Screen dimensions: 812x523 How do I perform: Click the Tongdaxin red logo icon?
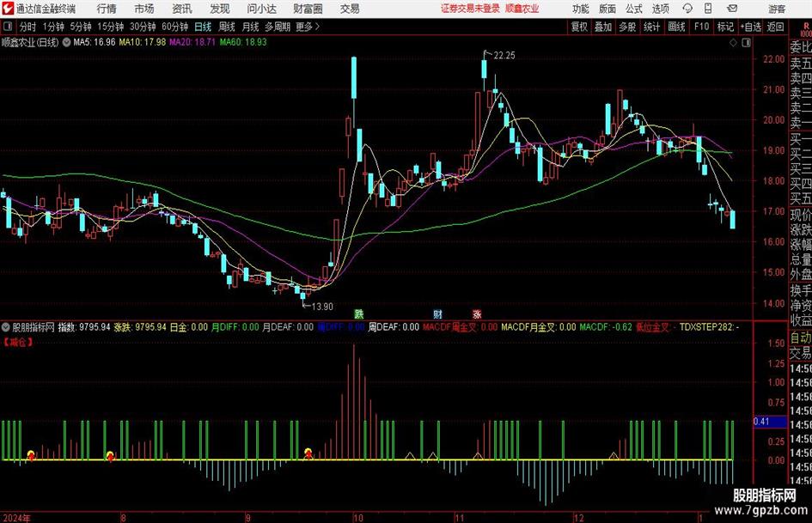(x=7, y=9)
